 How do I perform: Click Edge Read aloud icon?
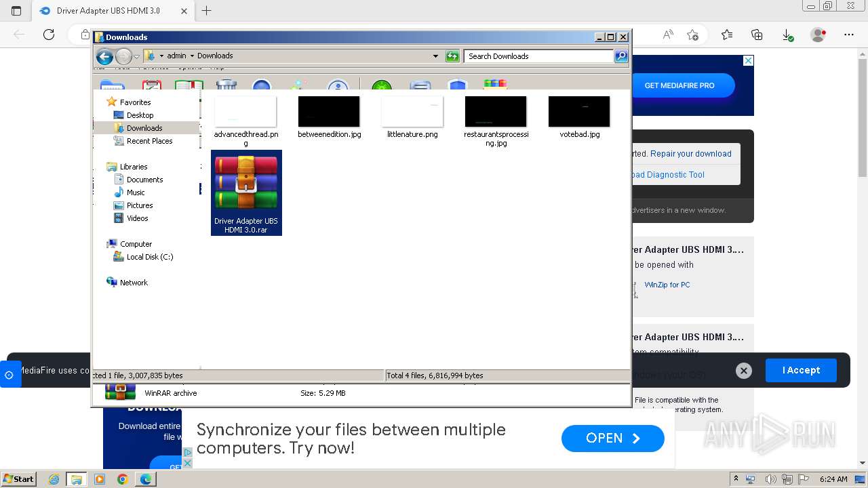[x=668, y=35]
